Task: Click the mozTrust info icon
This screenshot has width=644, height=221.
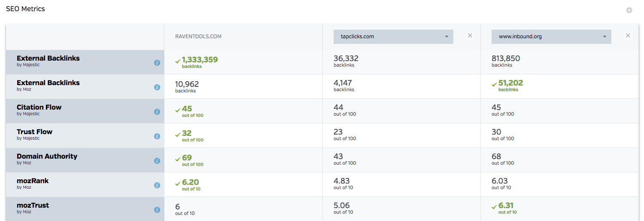Action: pyautogui.click(x=157, y=210)
